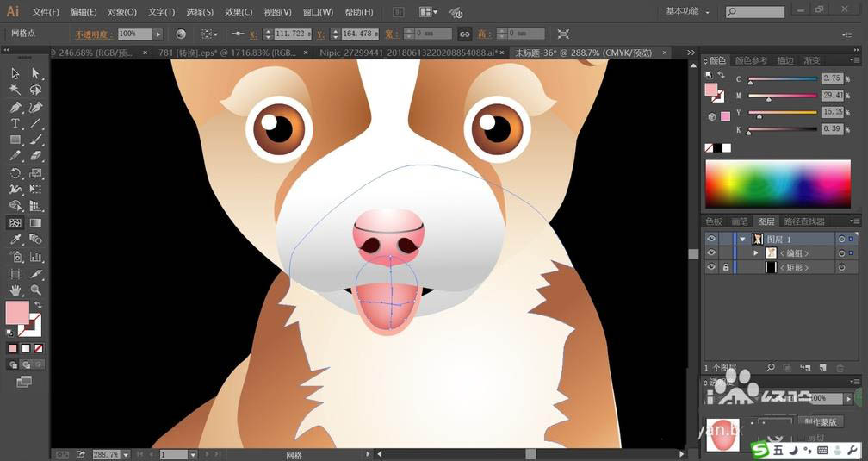Click the 不透明度 opacity input field

tap(133, 34)
